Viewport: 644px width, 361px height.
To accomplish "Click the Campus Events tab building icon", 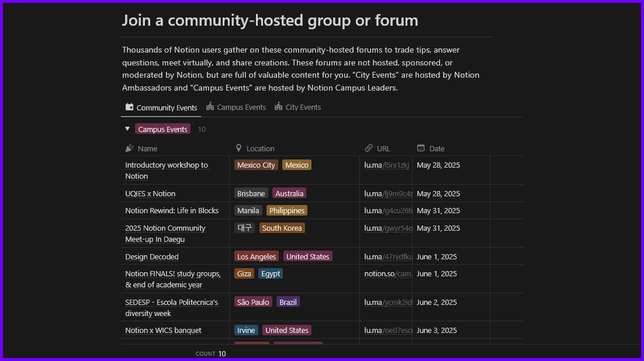I will pos(210,107).
